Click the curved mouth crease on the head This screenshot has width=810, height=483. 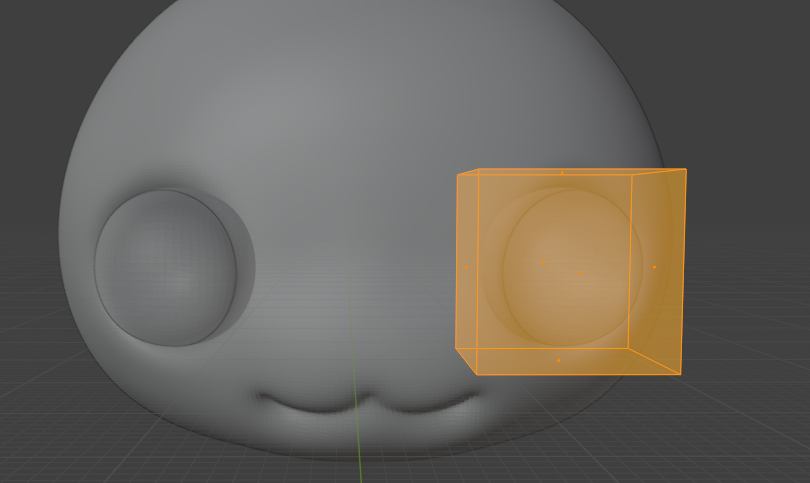pos(368,403)
